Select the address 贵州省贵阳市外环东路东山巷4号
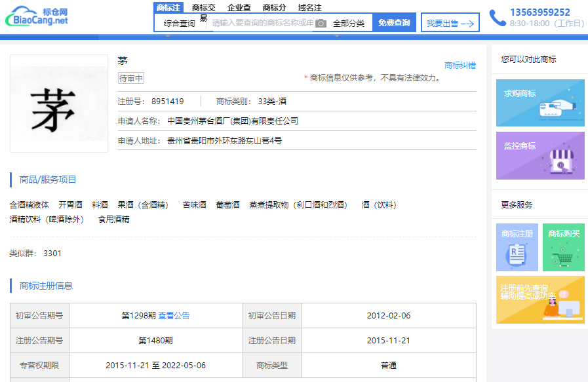Image resolution: width=588 pixels, height=382 pixels. [x=224, y=141]
